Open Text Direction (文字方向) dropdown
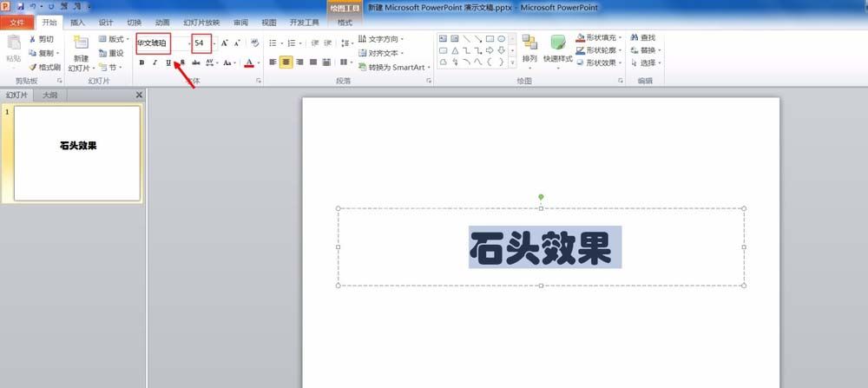This screenshot has height=388, width=868. tap(381, 39)
